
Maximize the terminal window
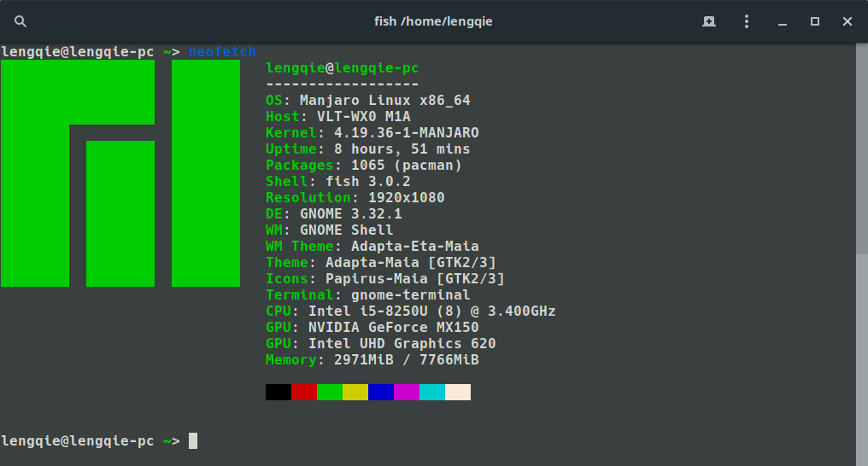pos(814,21)
